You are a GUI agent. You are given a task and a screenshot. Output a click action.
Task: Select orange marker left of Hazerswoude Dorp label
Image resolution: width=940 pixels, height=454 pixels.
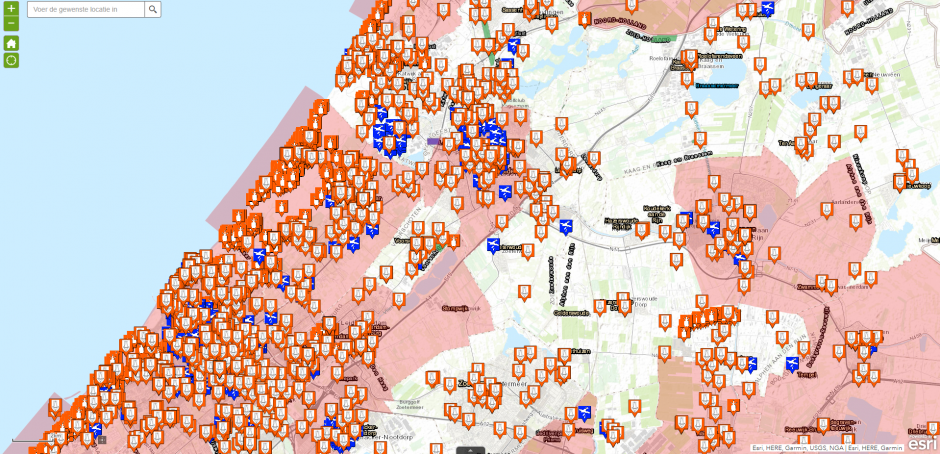599,307
